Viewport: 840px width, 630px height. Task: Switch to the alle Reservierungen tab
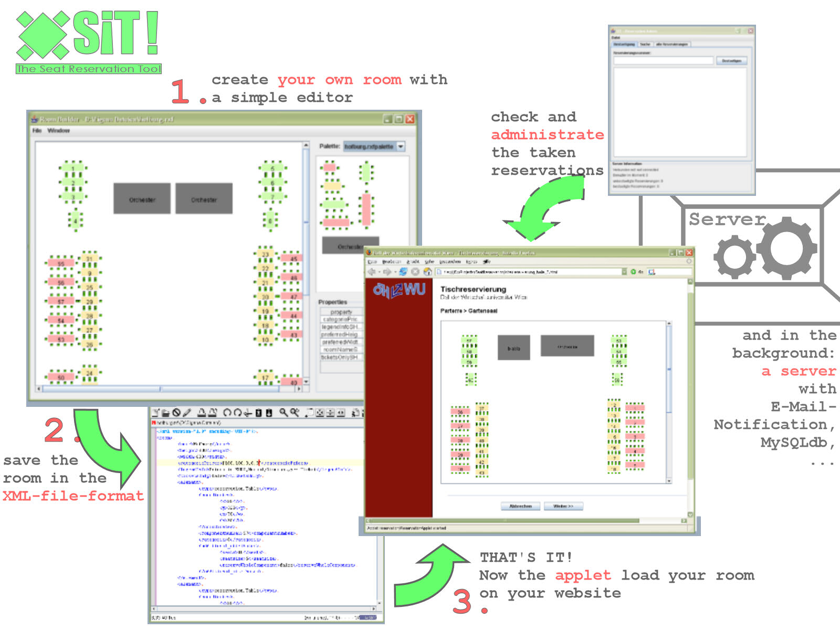(672, 44)
